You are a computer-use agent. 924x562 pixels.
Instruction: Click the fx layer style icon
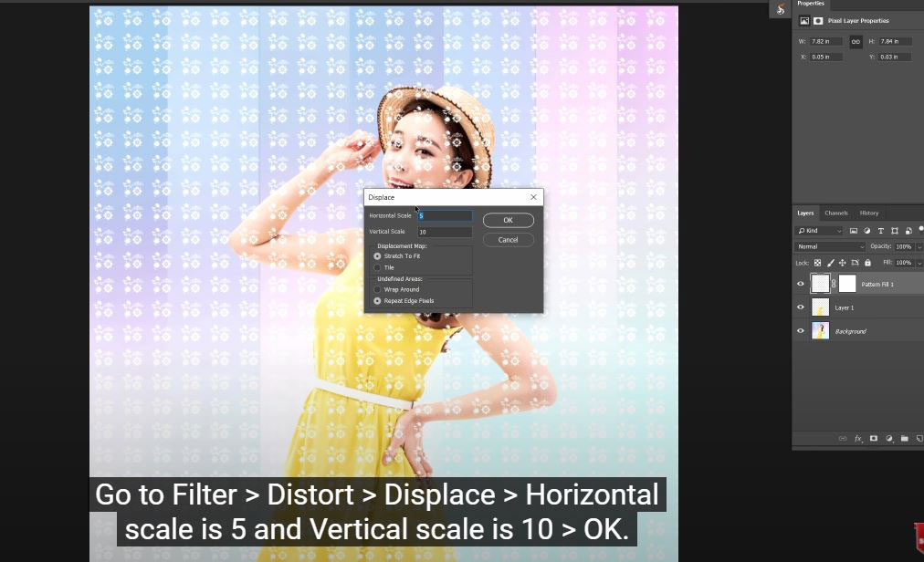pyautogui.click(x=858, y=439)
